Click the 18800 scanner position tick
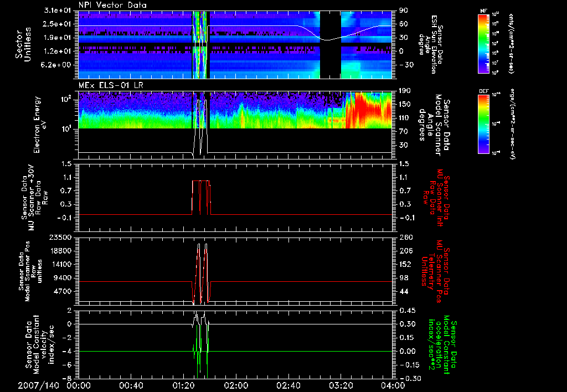Image resolution: width=567 pixels, height=392 pixels. click(61, 251)
